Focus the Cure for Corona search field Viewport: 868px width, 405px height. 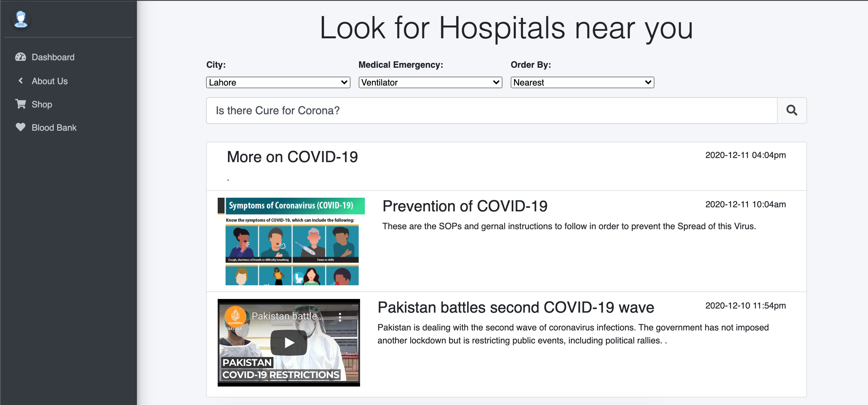492,110
